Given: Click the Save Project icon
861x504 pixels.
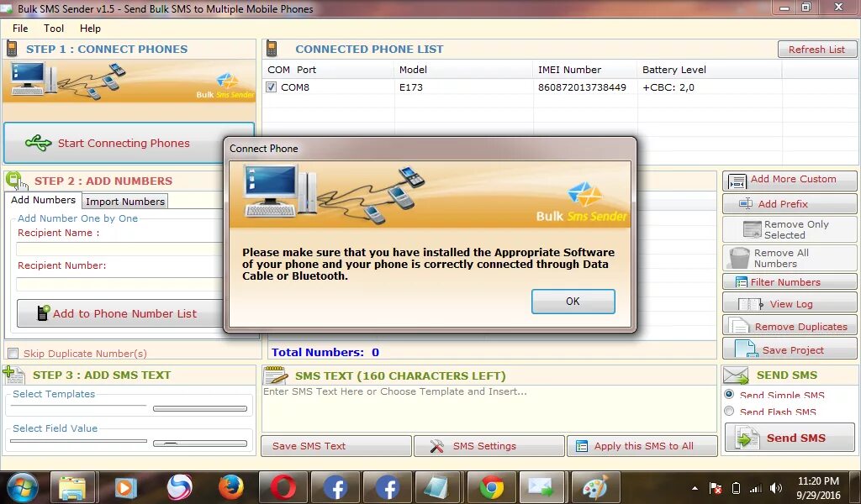Looking at the screenshot, I should pos(746,349).
